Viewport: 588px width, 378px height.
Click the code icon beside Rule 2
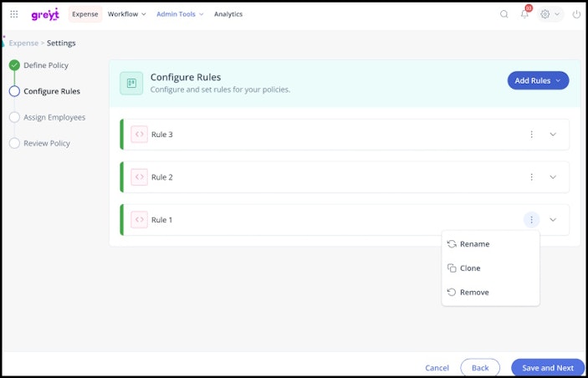[x=139, y=177]
